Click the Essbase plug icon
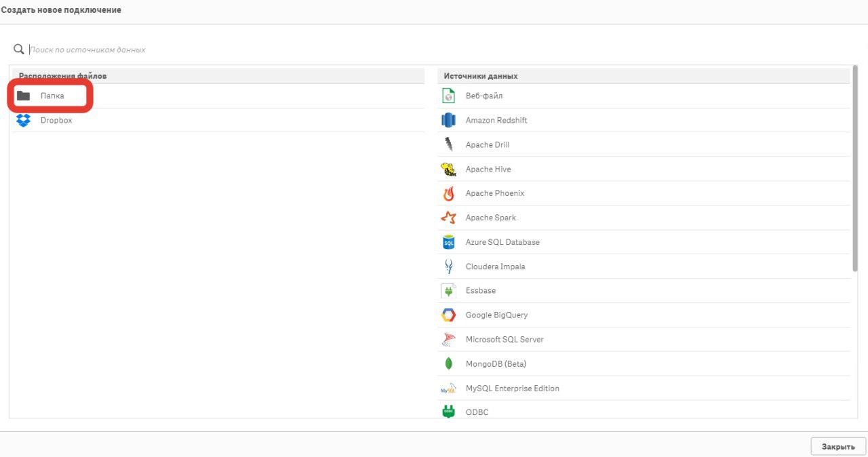 click(x=448, y=291)
